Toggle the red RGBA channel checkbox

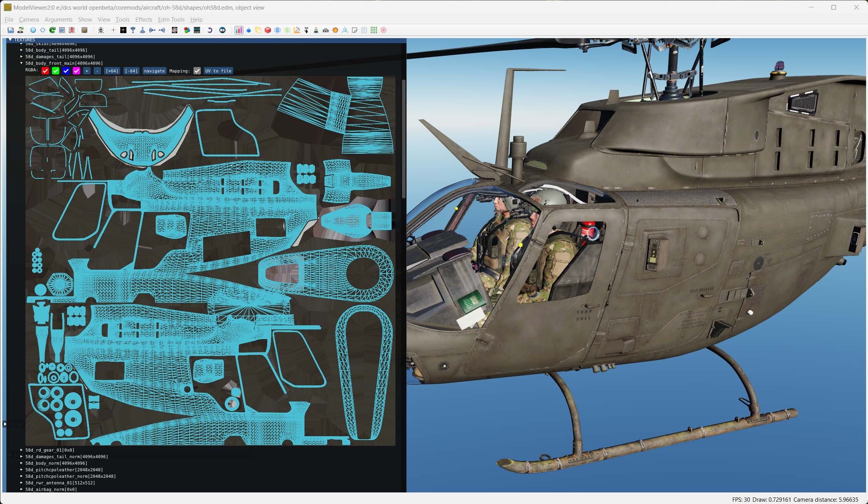tap(45, 71)
